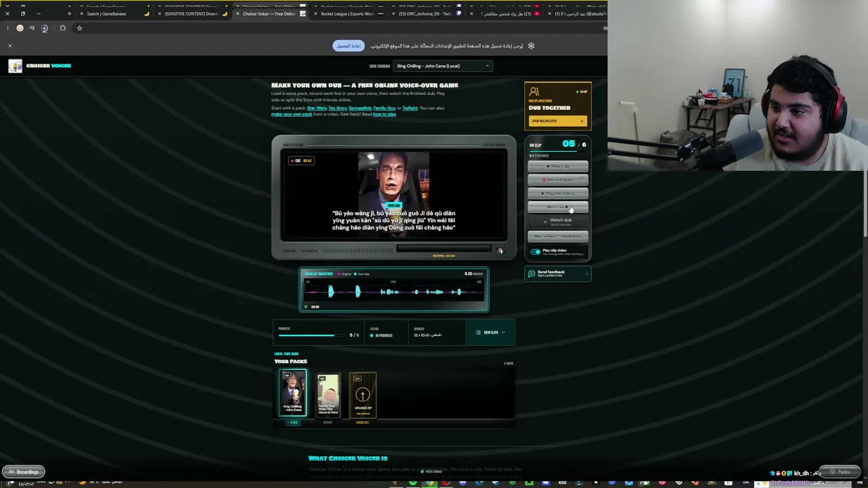Click the Open Multiplayer button

pyautogui.click(x=557, y=121)
